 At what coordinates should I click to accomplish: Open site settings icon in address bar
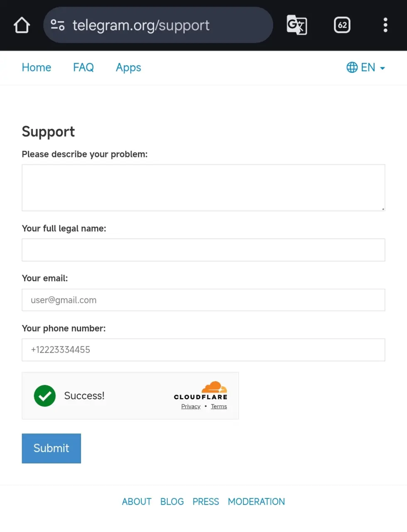[58, 25]
